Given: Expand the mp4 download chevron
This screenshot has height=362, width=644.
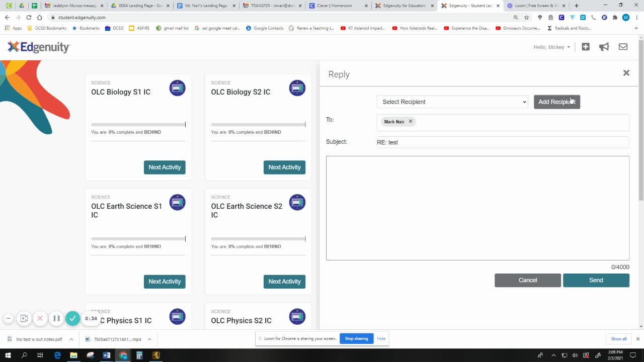Looking at the screenshot, I should coord(149,339).
